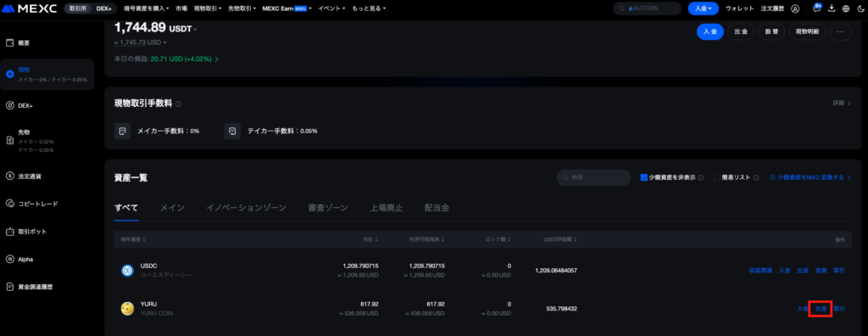Select the 審査ゾーン tab
The width and height of the screenshot is (868, 336).
coord(328,208)
